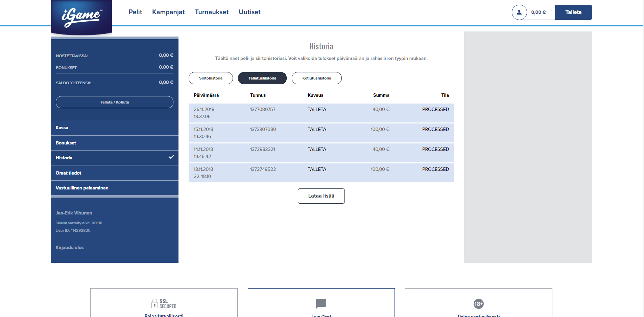Click the SSL Secured padlock icon

[x=154, y=303]
